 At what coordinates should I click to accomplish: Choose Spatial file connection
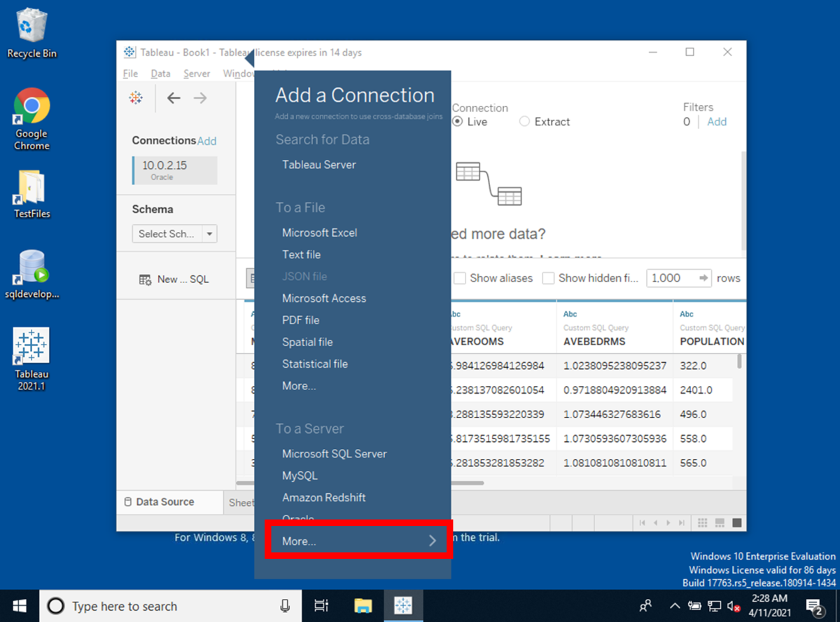(307, 343)
